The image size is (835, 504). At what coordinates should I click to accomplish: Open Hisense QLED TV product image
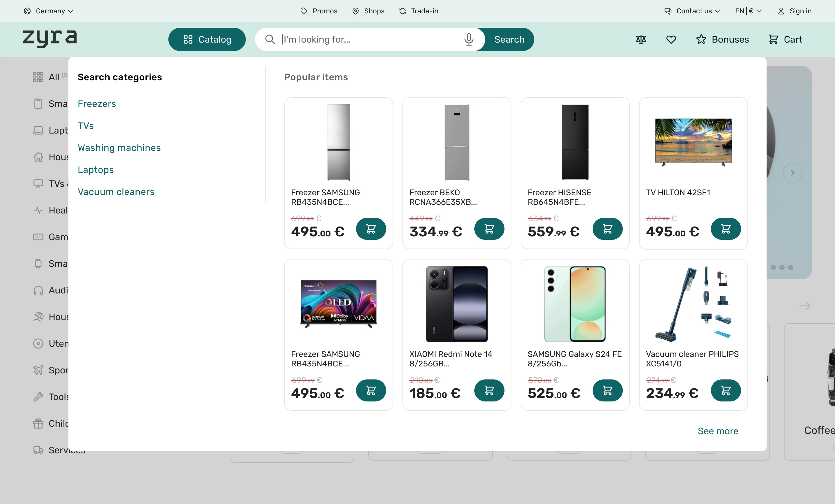(339, 304)
